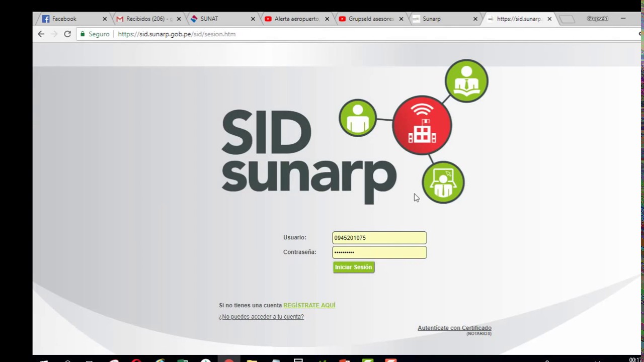
Task: View site info via the Seguro padlock
Action: (95, 34)
